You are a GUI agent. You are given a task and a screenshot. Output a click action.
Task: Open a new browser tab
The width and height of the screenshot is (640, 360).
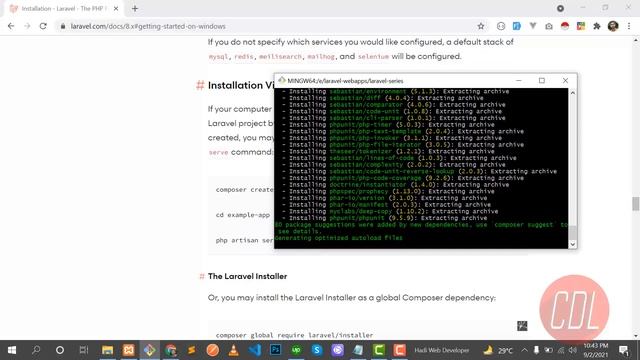click(x=135, y=8)
